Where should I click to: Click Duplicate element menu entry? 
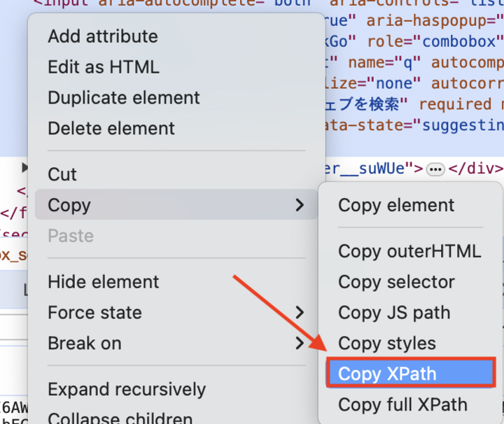(x=123, y=98)
